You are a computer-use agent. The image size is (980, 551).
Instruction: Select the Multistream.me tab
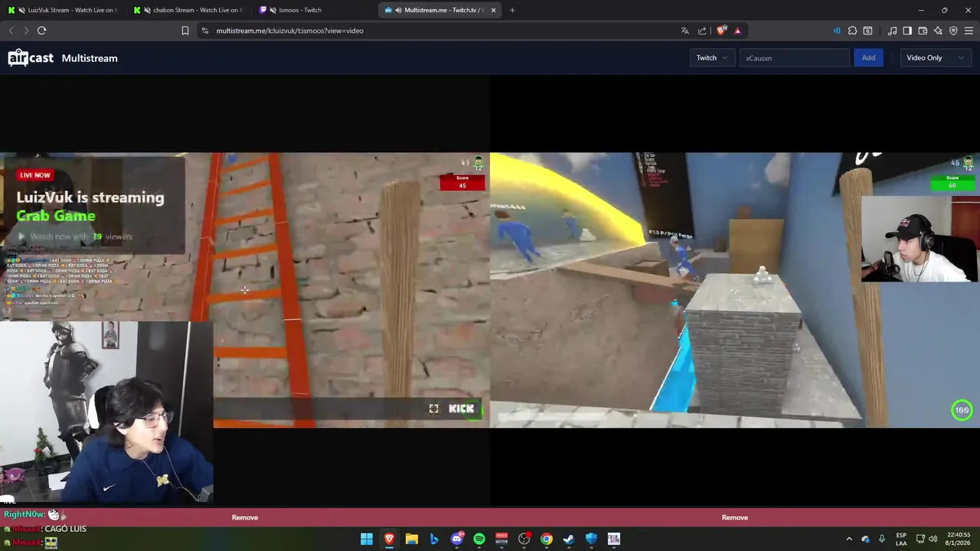[440, 10]
